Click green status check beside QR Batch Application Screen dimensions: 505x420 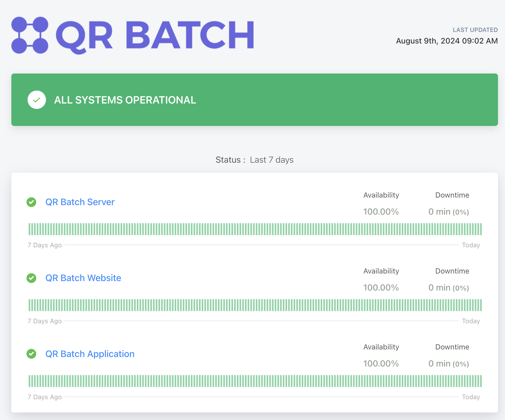pos(31,354)
